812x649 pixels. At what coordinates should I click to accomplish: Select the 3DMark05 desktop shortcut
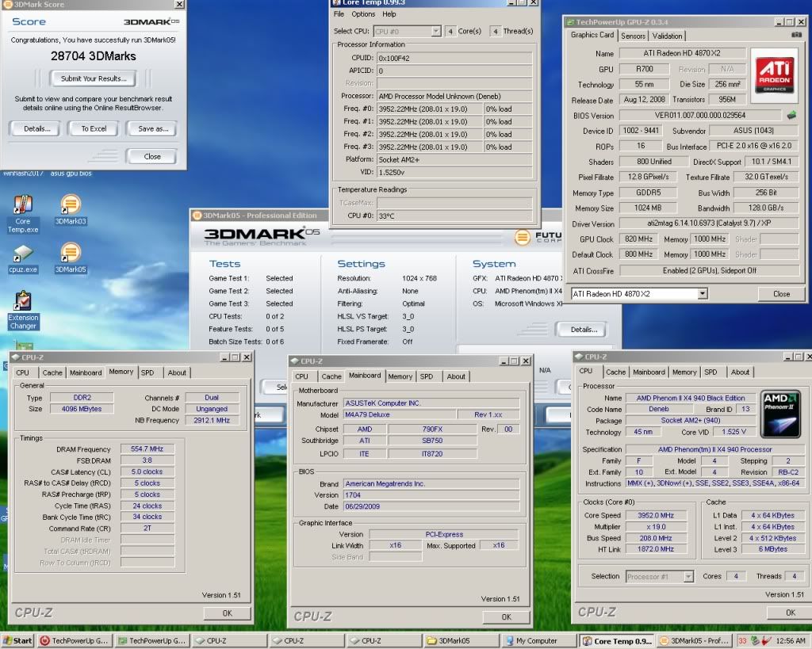(71, 258)
